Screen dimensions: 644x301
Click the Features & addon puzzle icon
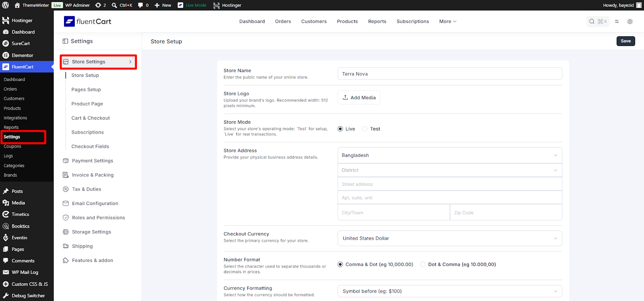tap(66, 261)
